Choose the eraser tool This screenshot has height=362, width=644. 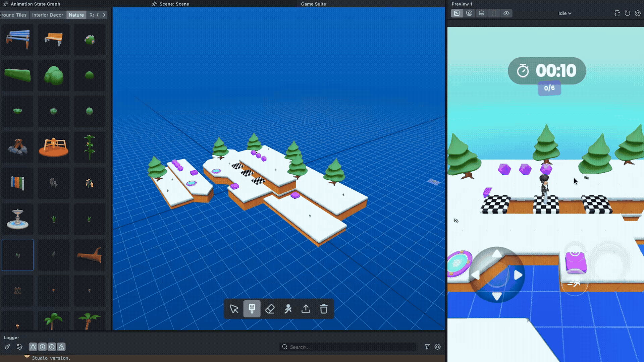(x=270, y=309)
